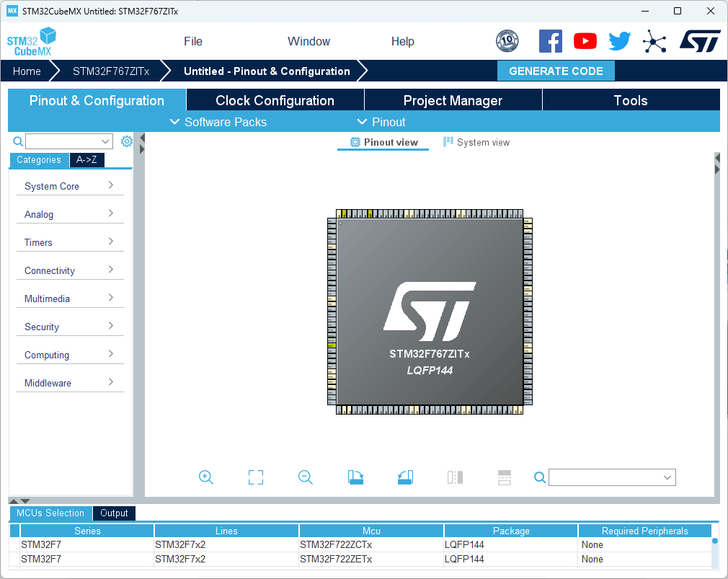
Task: Open the Help menu
Action: 402,41
